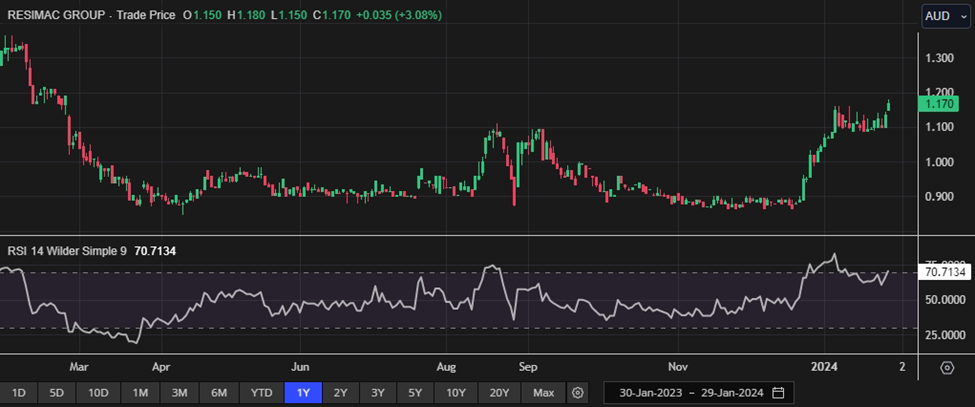This screenshot has height=407, width=975.
Task: Click the RSI 14 Wilder indicator label
Action: pos(66,251)
